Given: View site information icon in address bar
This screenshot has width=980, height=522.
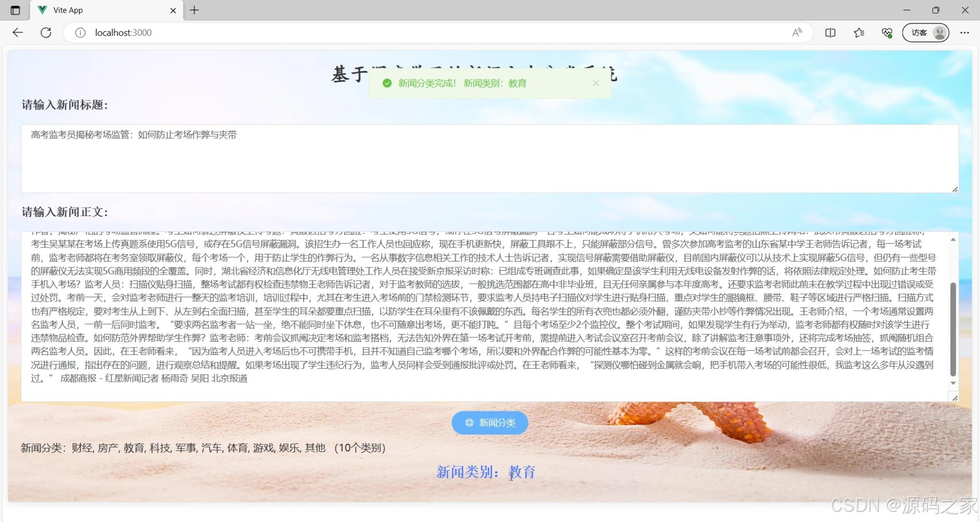Looking at the screenshot, I should pyautogui.click(x=79, y=32).
